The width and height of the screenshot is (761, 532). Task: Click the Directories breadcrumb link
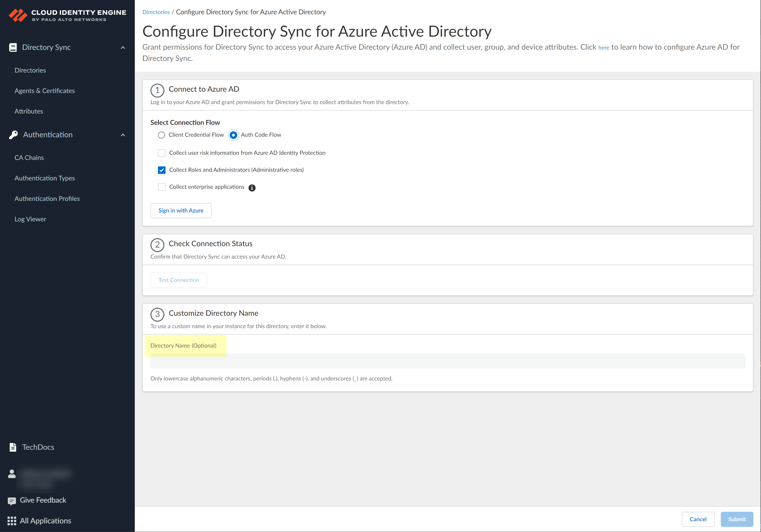(x=156, y=12)
